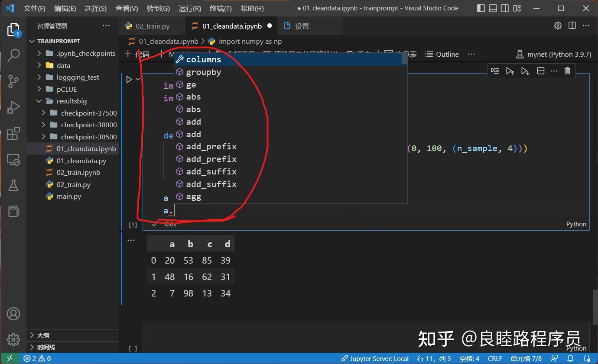Open the Explorer view in the activity bar

click(x=13, y=30)
